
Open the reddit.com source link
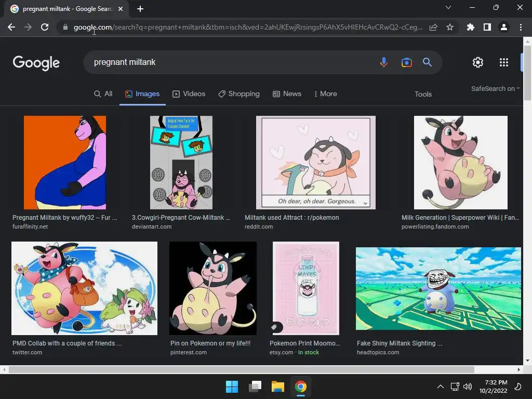[x=259, y=227]
